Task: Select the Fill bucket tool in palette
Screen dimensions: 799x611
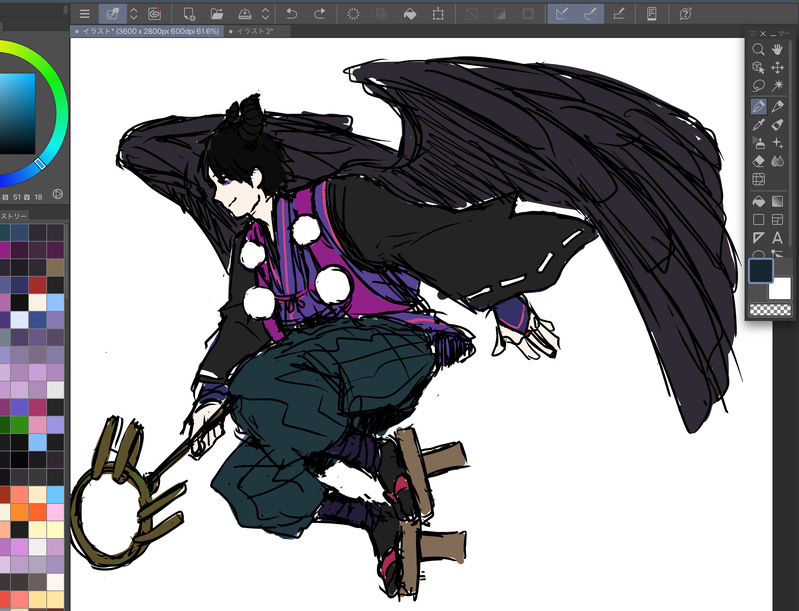Action: (x=758, y=201)
